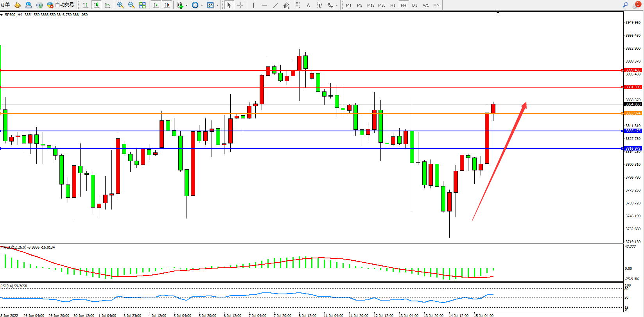Click the orange 3853.974 price level label
This screenshot has width=644, height=317.
pos(632,113)
